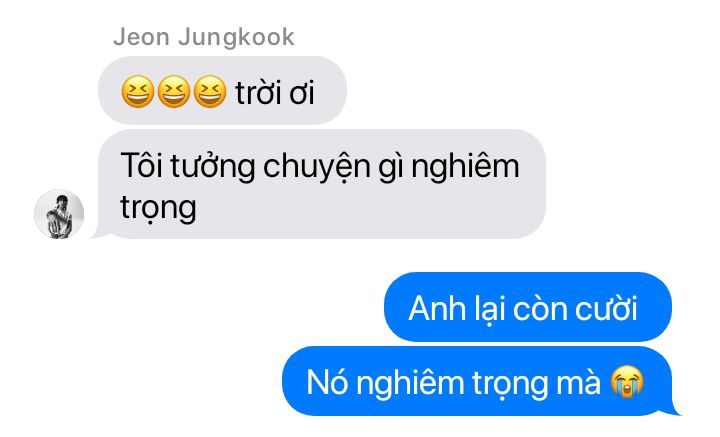
Task: Click the word 'chuyện' in received message
Action: pos(316,168)
